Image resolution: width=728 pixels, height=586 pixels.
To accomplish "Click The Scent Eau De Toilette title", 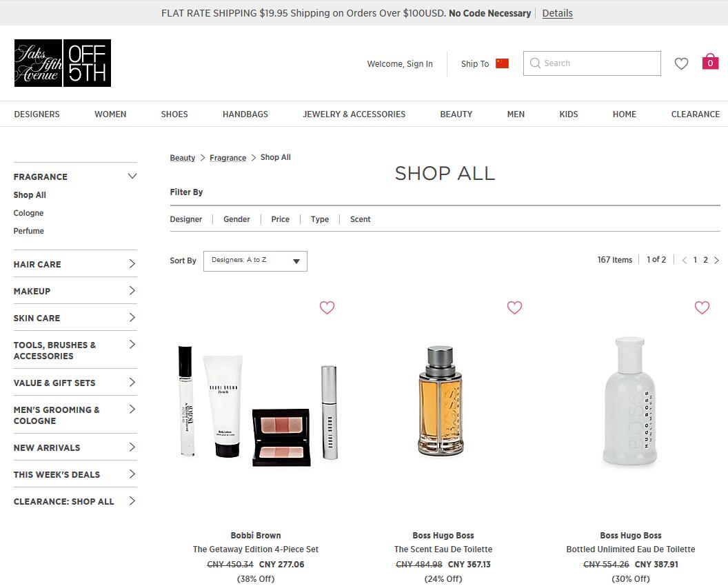I will [x=443, y=549].
